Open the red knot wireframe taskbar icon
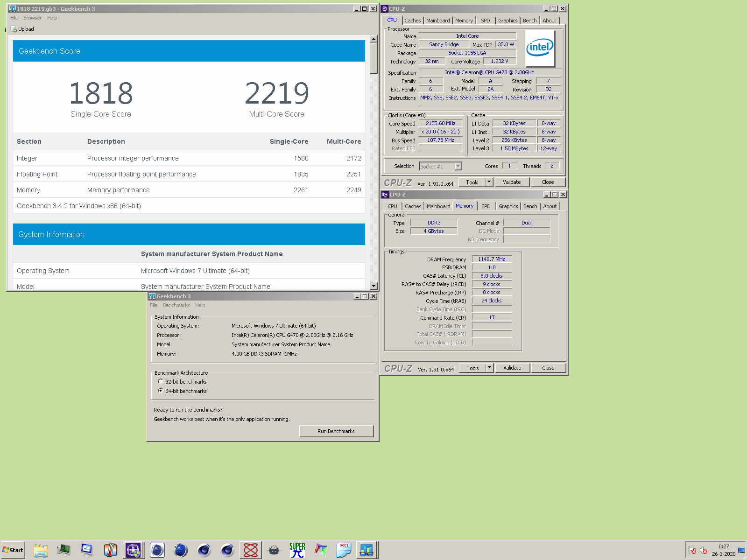Viewport: 747px width, 560px height. coord(250,550)
